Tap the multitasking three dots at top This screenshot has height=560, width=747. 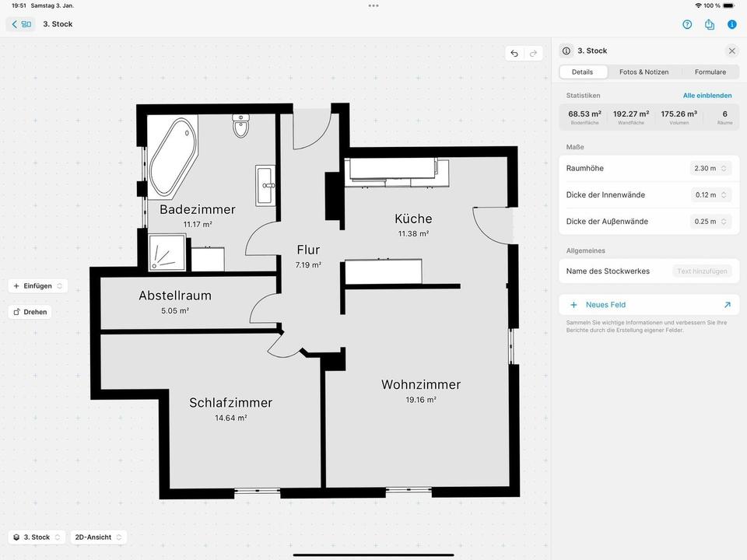coord(373,5)
